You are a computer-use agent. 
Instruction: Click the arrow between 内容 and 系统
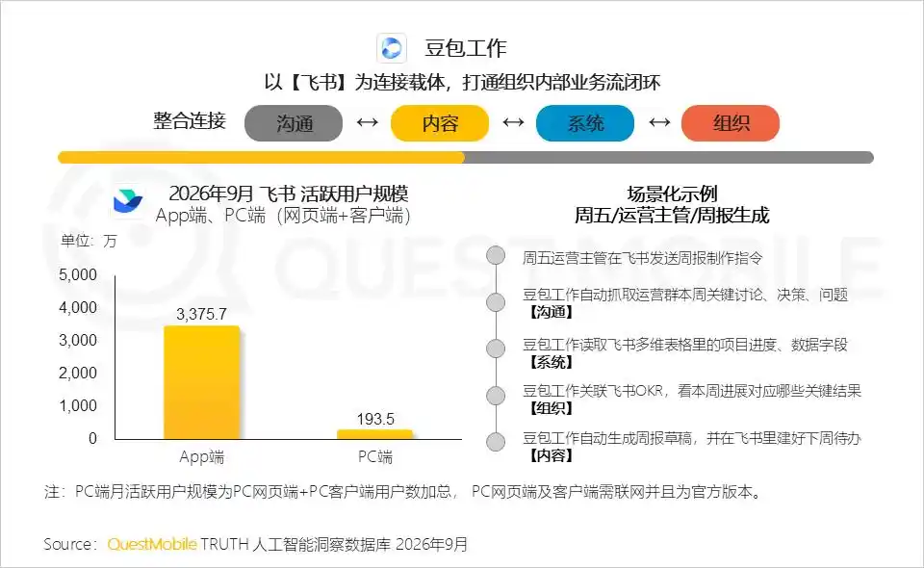[513, 122]
